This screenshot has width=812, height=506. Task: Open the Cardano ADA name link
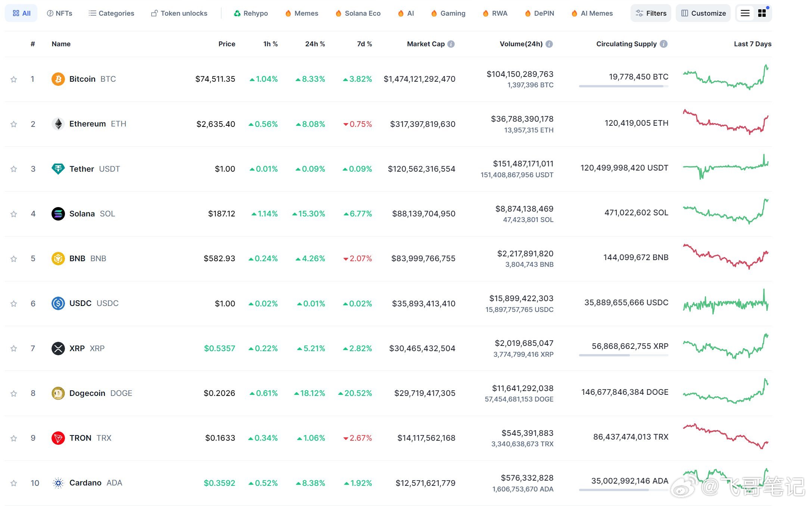pos(96,483)
